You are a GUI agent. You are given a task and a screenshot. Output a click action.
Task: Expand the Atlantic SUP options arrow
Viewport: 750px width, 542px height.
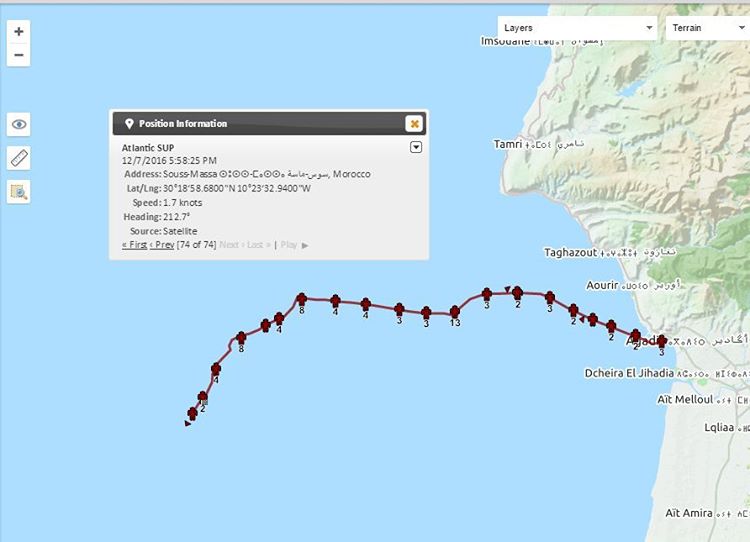pos(416,147)
